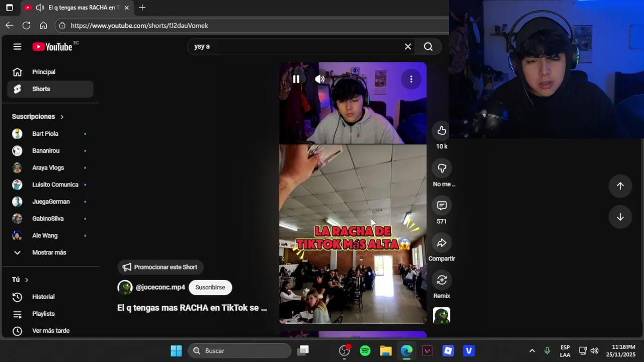The height and width of the screenshot is (362, 644).
Task: Open ESP LAA language switcher
Action: pyautogui.click(x=565, y=351)
